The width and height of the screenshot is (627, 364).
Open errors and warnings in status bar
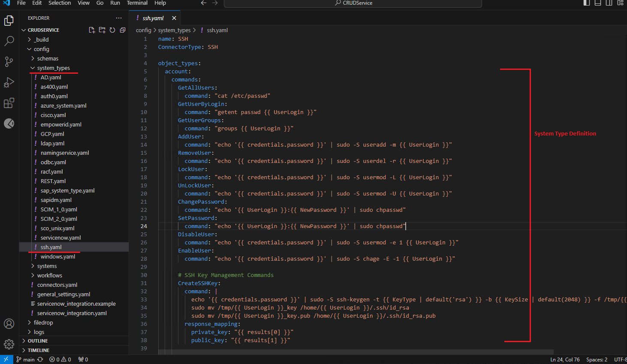[60, 359]
